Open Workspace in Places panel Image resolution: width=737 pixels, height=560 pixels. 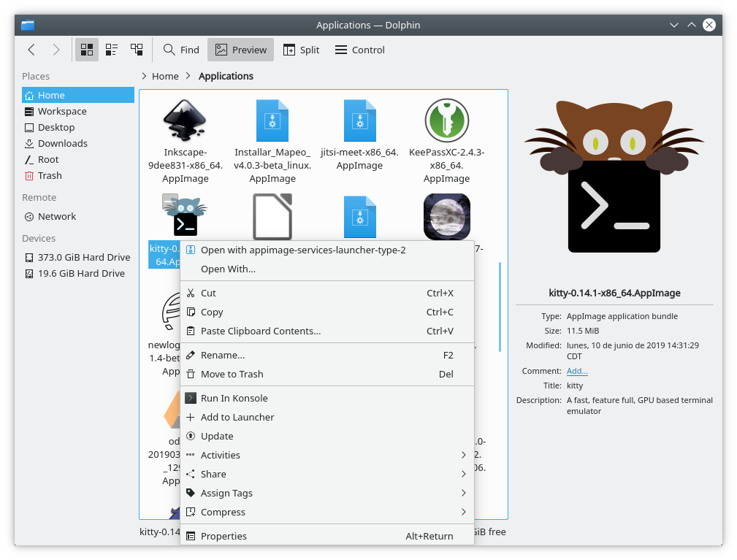tap(78, 111)
